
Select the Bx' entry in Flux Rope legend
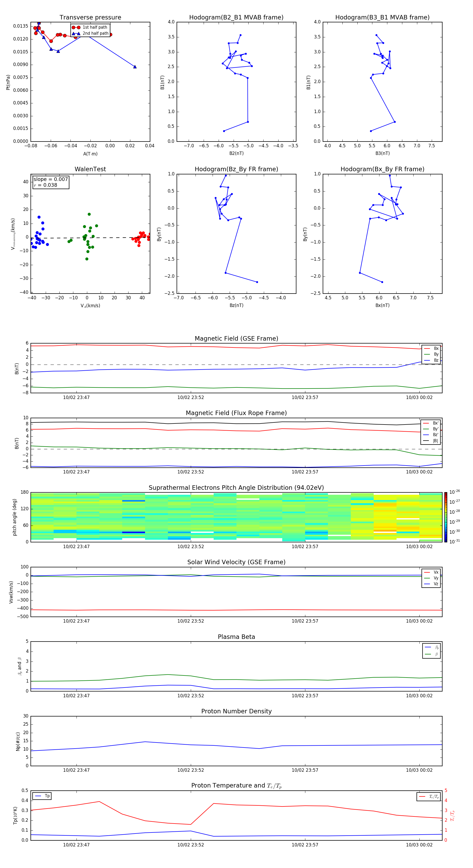click(x=431, y=423)
